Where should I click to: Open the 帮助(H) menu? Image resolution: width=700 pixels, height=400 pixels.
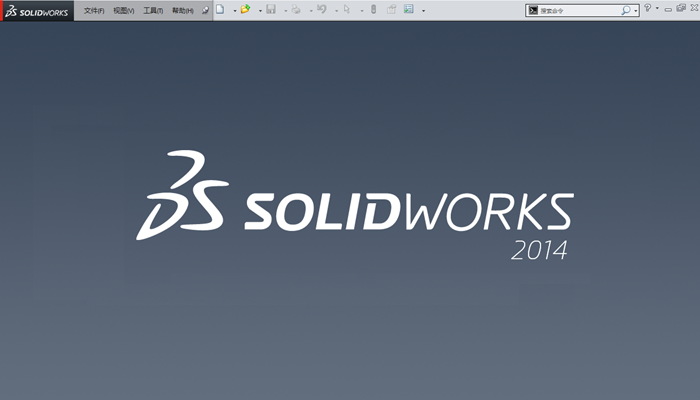(x=183, y=10)
